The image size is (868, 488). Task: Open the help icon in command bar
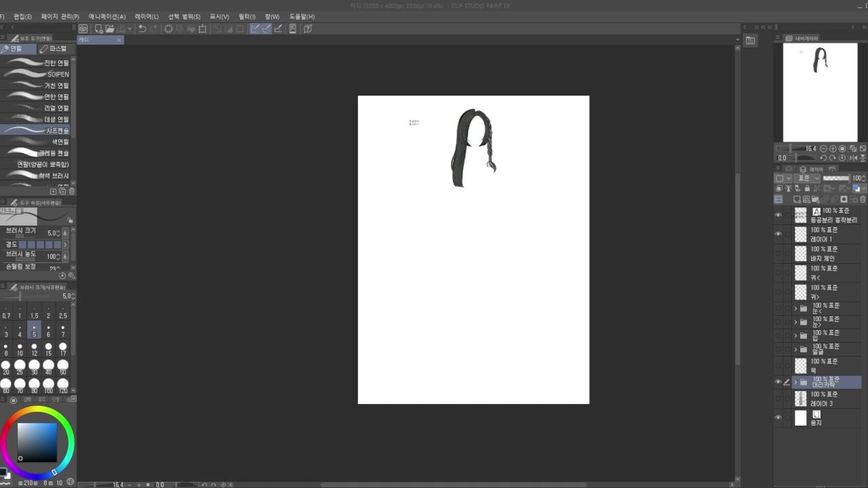[308, 28]
